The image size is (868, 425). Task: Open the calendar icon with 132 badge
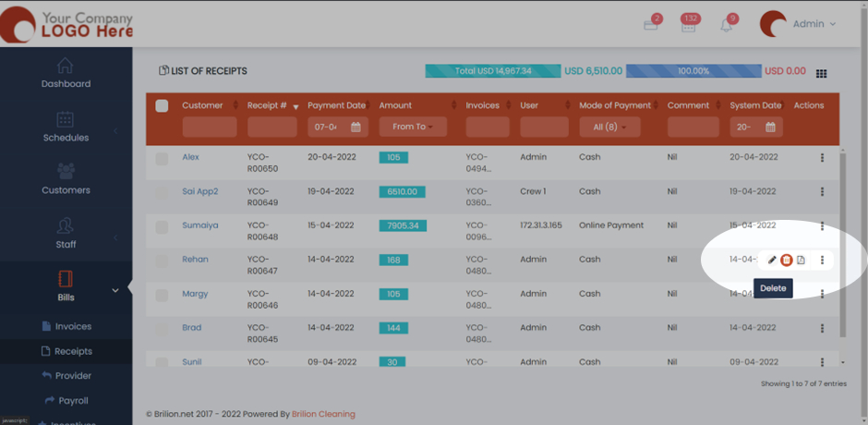(688, 25)
